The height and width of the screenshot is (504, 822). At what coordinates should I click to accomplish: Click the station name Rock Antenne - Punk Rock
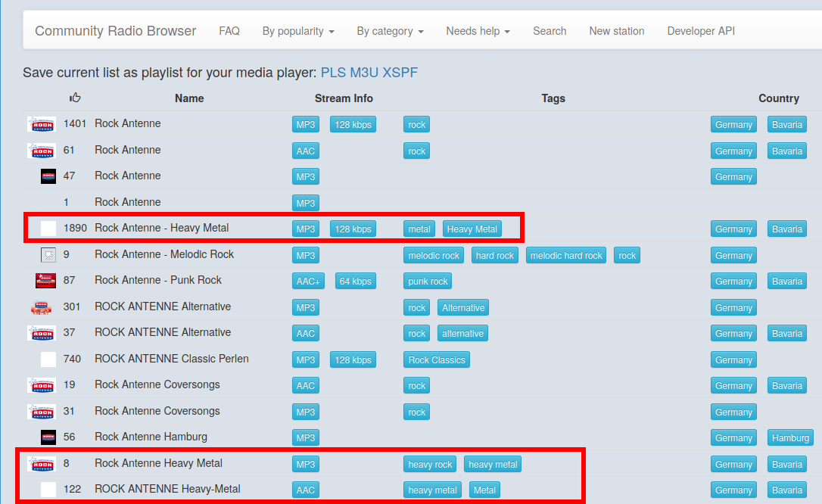pyautogui.click(x=158, y=280)
